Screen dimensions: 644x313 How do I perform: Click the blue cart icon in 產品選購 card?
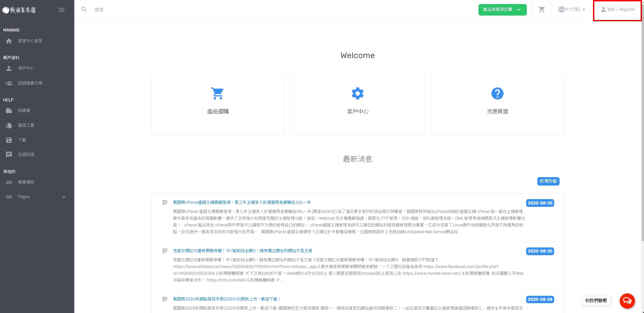(217, 93)
